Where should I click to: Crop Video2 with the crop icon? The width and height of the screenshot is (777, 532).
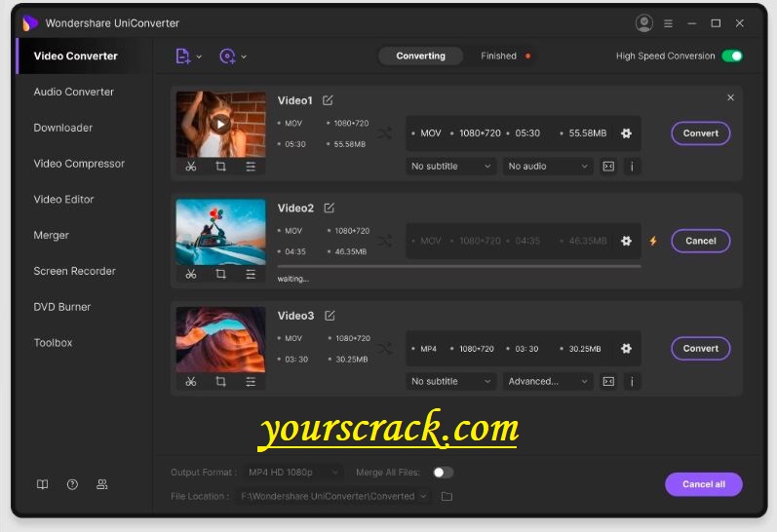221,274
